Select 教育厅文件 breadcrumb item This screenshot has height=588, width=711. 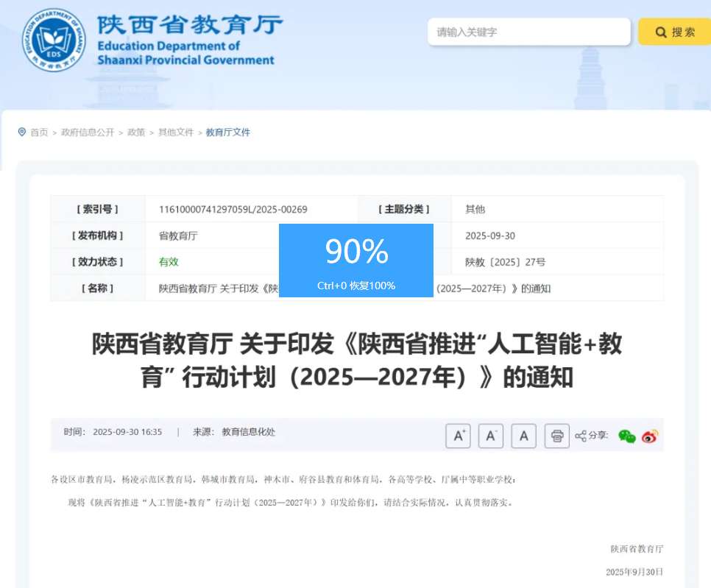(228, 132)
